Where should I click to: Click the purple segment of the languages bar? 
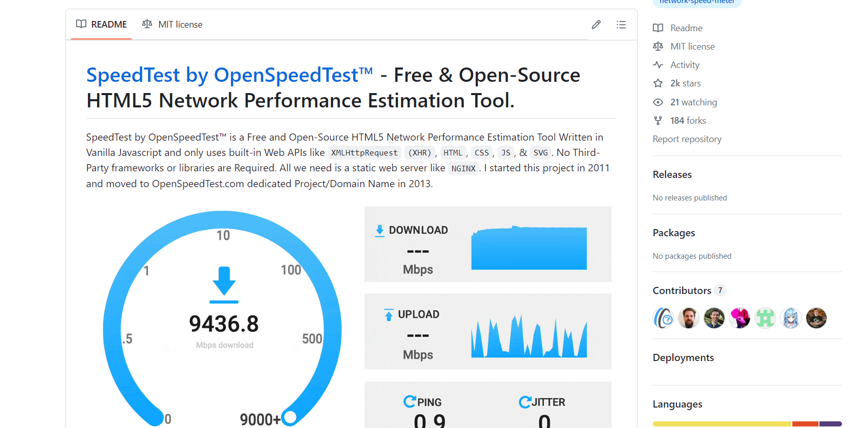point(831,424)
